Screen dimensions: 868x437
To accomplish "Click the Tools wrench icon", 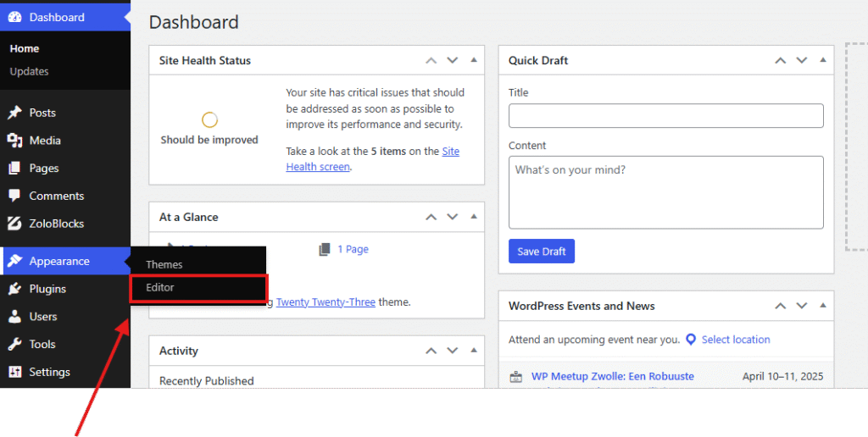I will pos(15,344).
